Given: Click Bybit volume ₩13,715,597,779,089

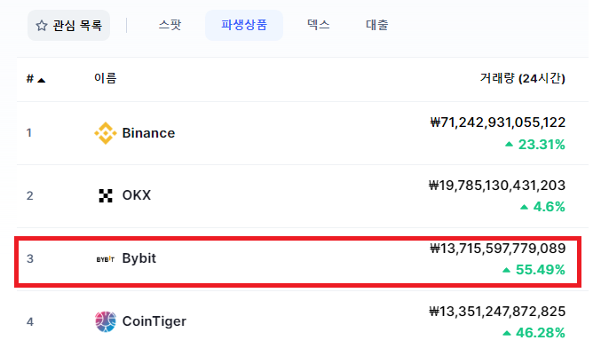Looking at the screenshot, I should coord(498,249).
